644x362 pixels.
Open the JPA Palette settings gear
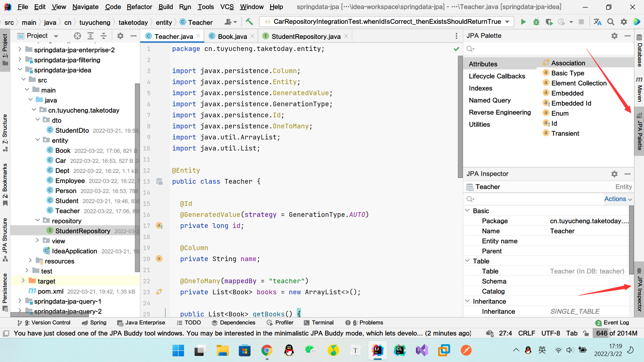pos(614,36)
